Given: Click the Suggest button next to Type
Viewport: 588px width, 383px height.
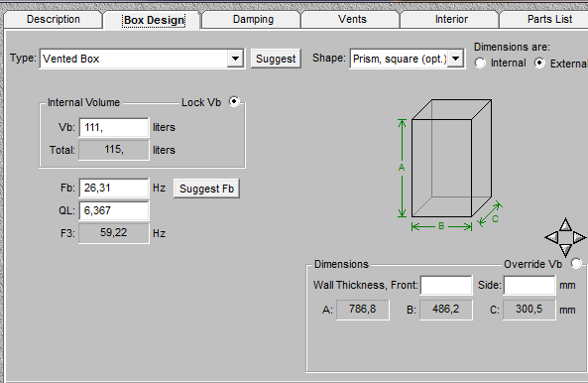Looking at the screenshot, I should (276, 59).
